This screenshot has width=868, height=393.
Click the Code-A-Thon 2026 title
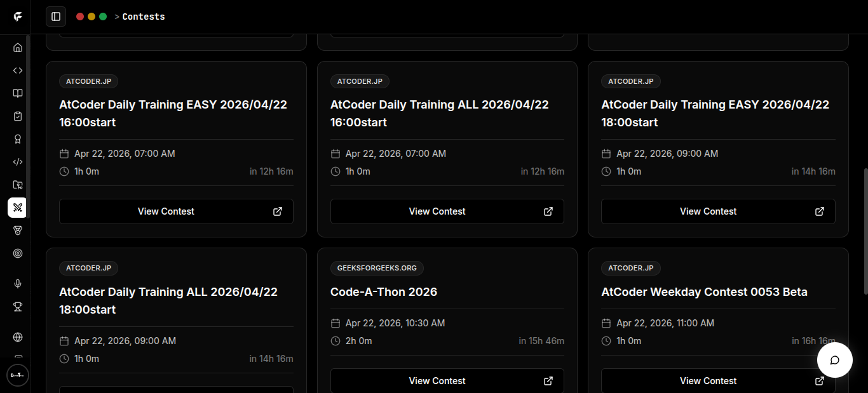pos(384,292)
